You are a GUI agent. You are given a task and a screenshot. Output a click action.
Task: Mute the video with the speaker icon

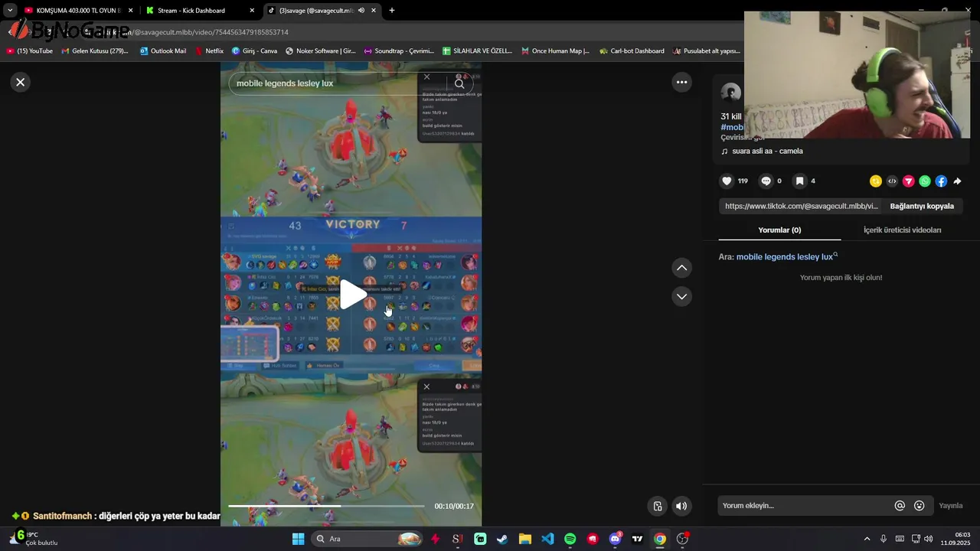(681, 506)
